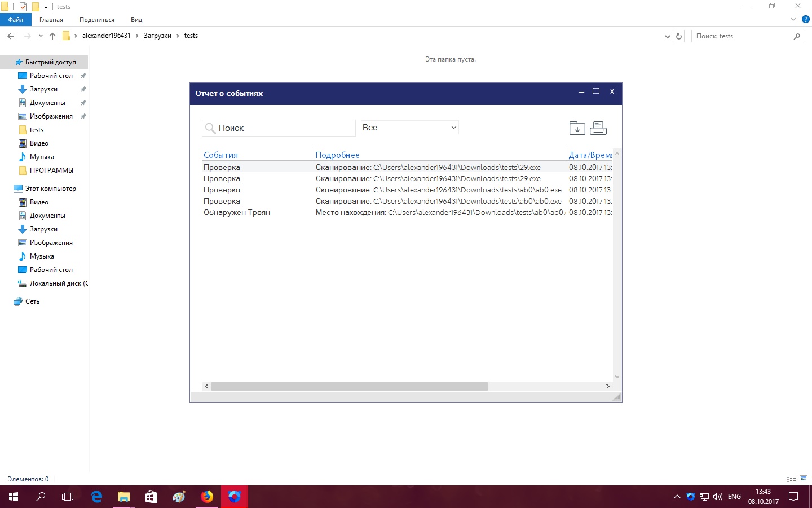
Task: Open the Все filter dropdown in the report
Action: (x=410, y=128)
